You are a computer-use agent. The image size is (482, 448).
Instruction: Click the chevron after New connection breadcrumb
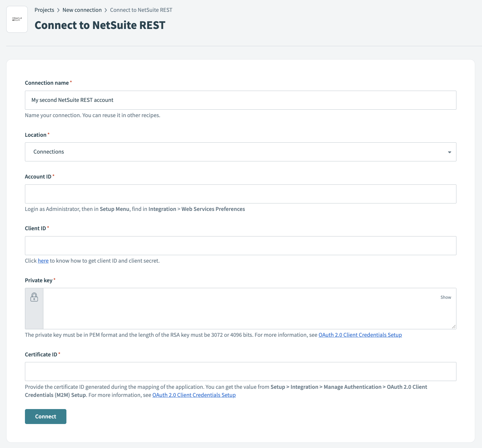point(106,10)
